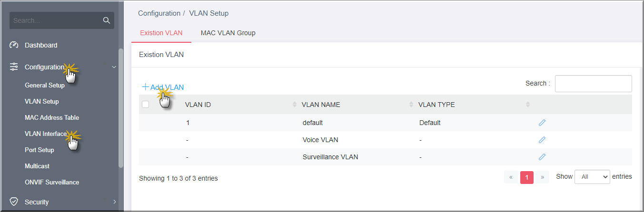Edit the default VLAN with pencil icon
The width and height of the screenshot is (644, 212).
tap(542, 123)
